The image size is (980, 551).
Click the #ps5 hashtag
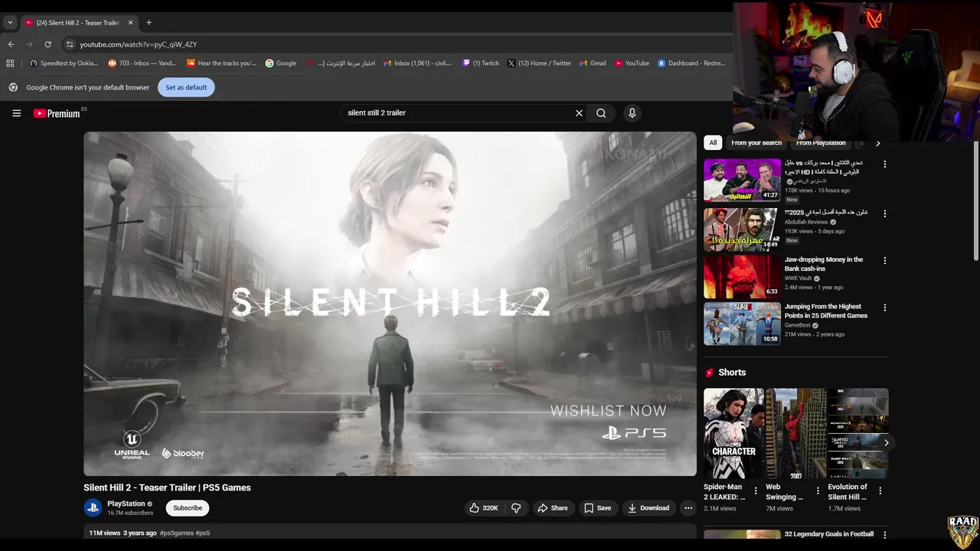[203, 533]
